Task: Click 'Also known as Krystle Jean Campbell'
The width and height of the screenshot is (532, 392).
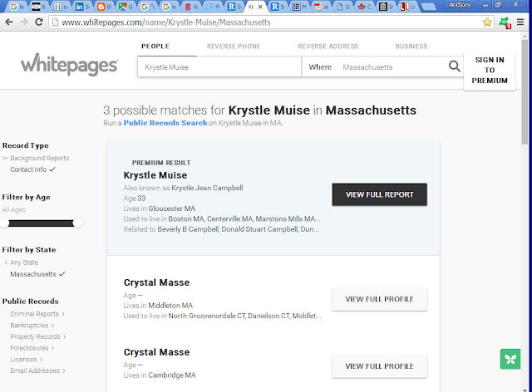Action: coord(183,188)
